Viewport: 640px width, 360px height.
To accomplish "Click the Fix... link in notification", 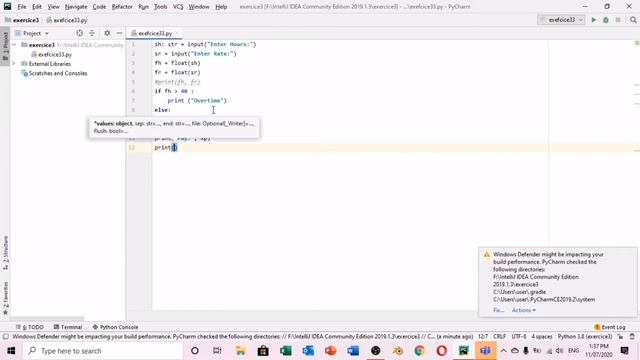I will pyautogui.click(x=498, y=310).
